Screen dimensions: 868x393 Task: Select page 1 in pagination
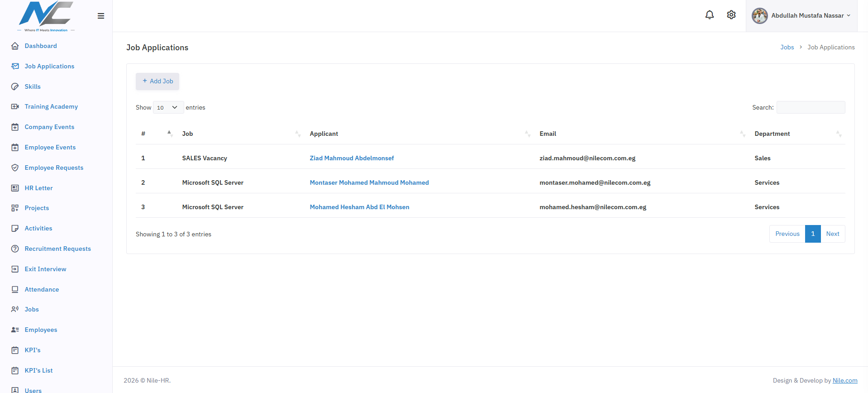pyautogui.click(x=813, y=234)
